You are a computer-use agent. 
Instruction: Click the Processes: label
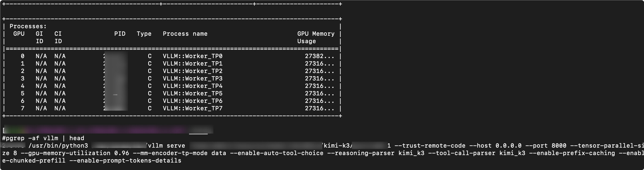tap(28, 26)
